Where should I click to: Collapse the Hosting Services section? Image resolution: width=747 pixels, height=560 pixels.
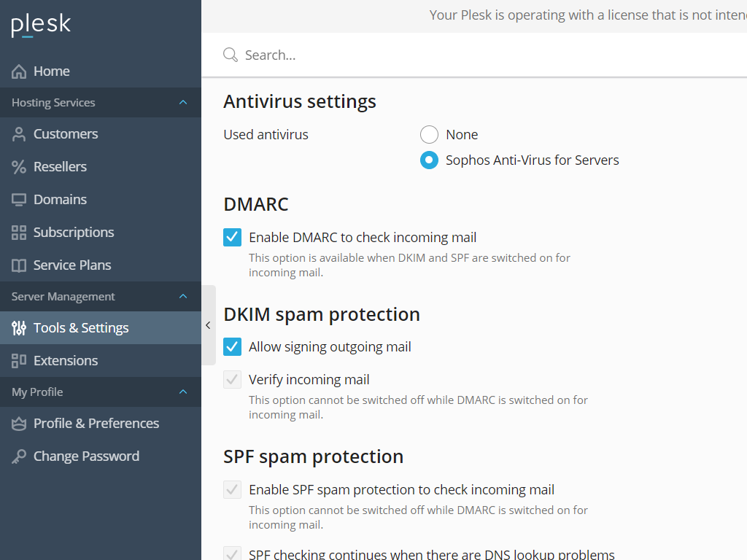point(183,102)
